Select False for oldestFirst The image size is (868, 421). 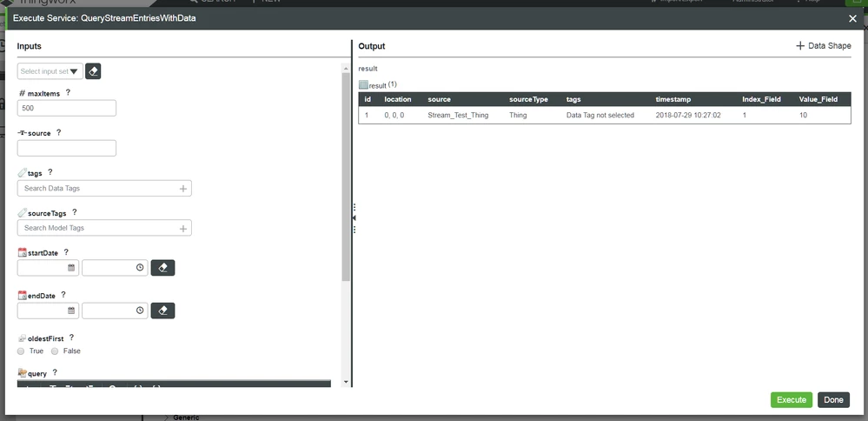point(54,351)
